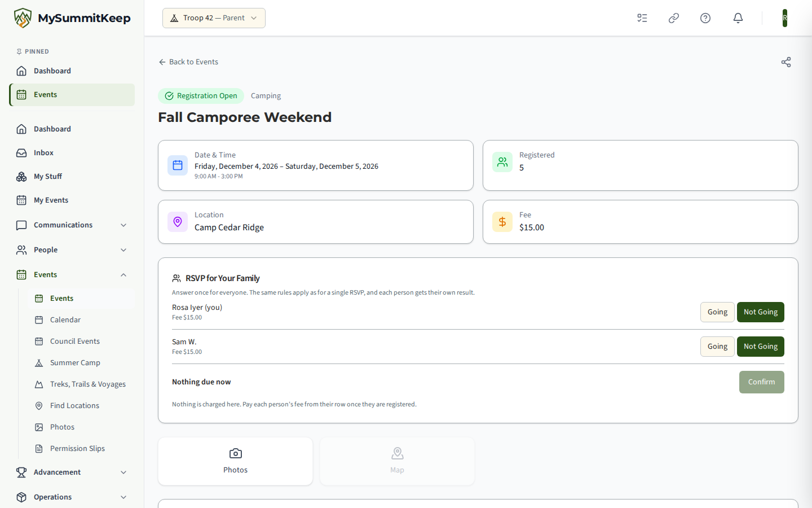Set Sam W. to Not Going
This screenshot has height=508, width=812.
pyautogui.click(x=761, y=347)
